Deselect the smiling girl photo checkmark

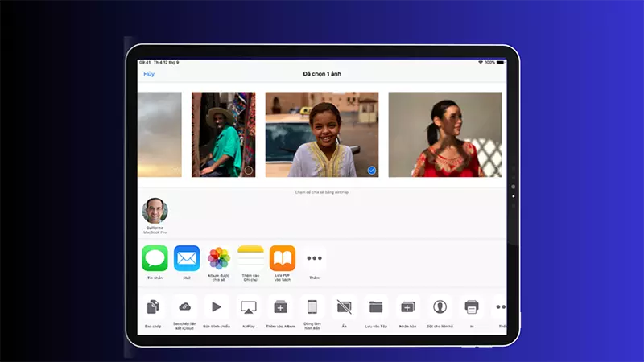(372, 171)
